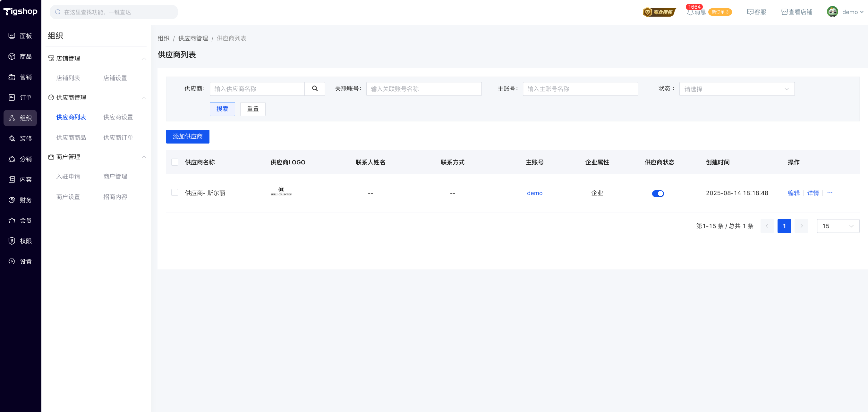Image resolution: width=868 pixels, height=412 pixels.
Task: Open the 营销 marketing sidebar icon
Action: point(12,77)
